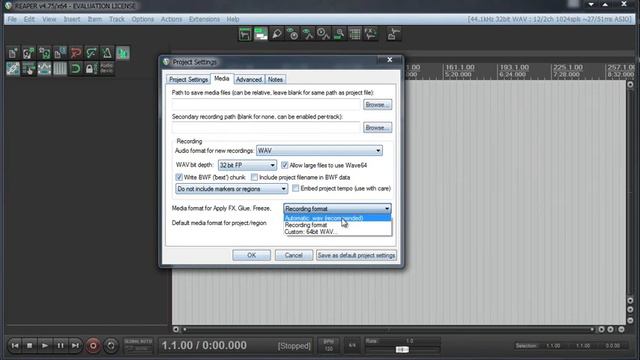Enable Include project filename in BWF data
Image resolution: width=640 pixels, height=360 pixels.
click(x=254, y=177)
